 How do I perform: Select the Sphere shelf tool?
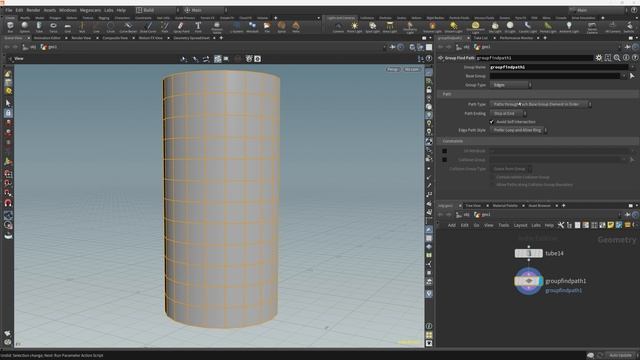tap(24, 27)
